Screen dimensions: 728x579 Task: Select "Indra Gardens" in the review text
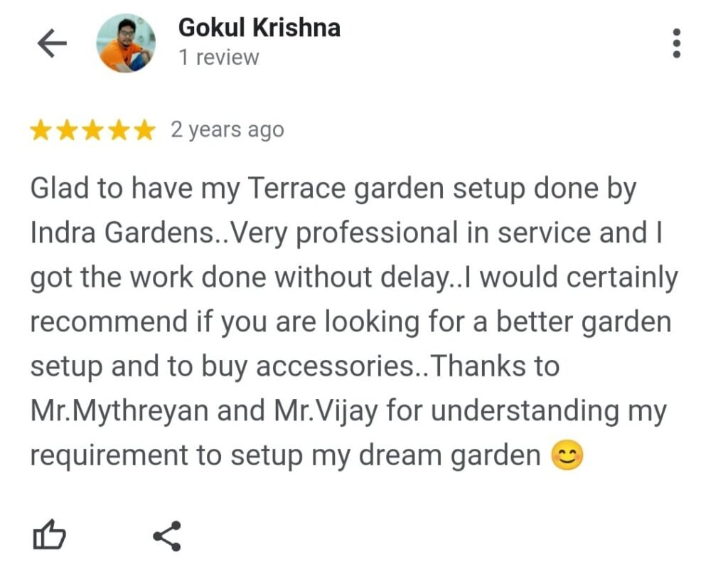pyautogui.click(x=122, y=233)
